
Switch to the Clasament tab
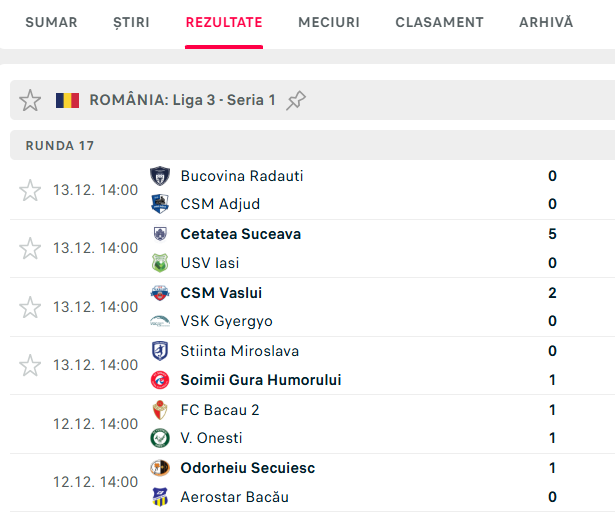coord(439,22)
